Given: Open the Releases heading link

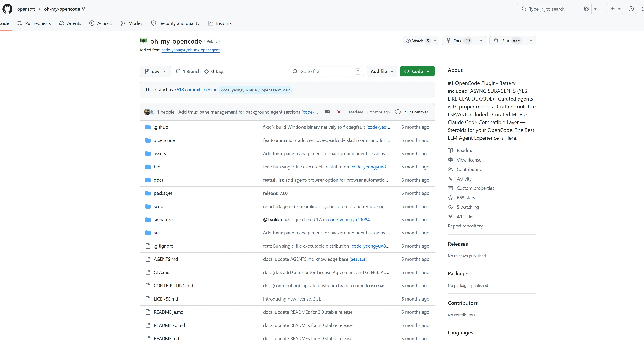Looking at the screenshot, I should (457, 244).
